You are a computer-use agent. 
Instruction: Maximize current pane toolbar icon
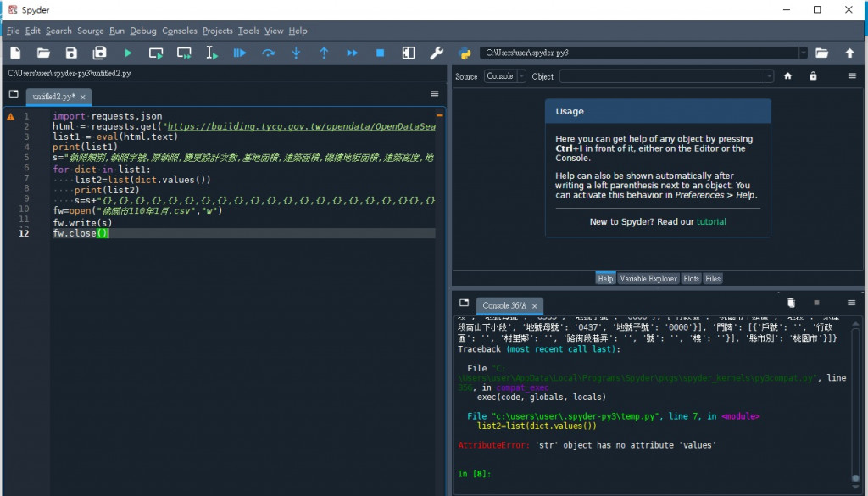409,53
